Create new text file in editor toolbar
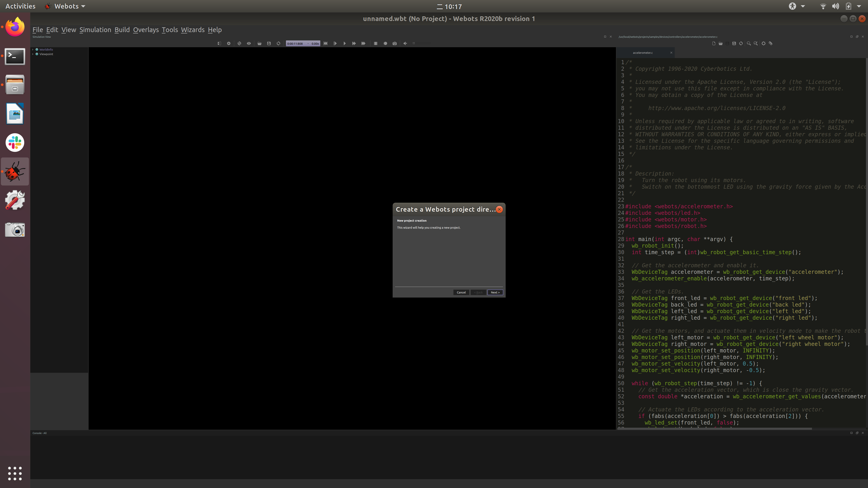Image resolution: width=868 pixels, height=488 pixels. 714,43
